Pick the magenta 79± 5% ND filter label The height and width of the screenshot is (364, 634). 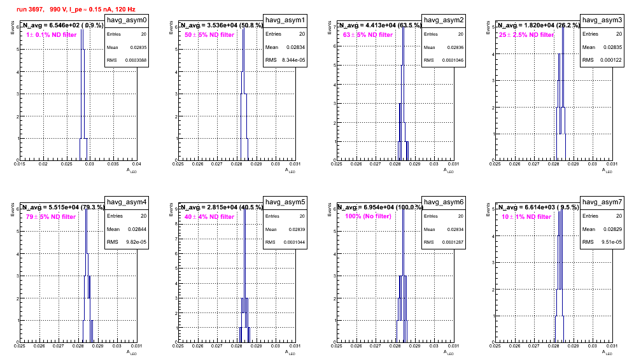pyautogui.click(x=51, y=217)
